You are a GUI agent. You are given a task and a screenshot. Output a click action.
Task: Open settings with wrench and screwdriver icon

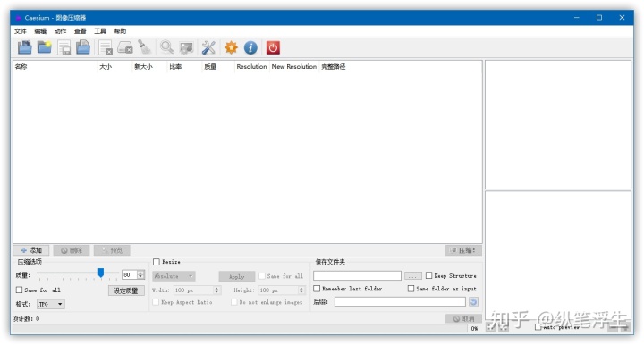pyautogui.click(x=208, y=47)
